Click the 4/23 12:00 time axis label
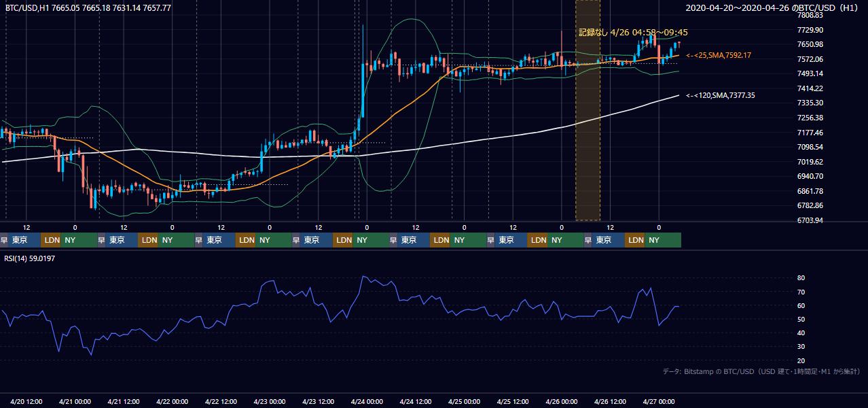This screenshot has width=868, height=408. click(x=319, y=402)
